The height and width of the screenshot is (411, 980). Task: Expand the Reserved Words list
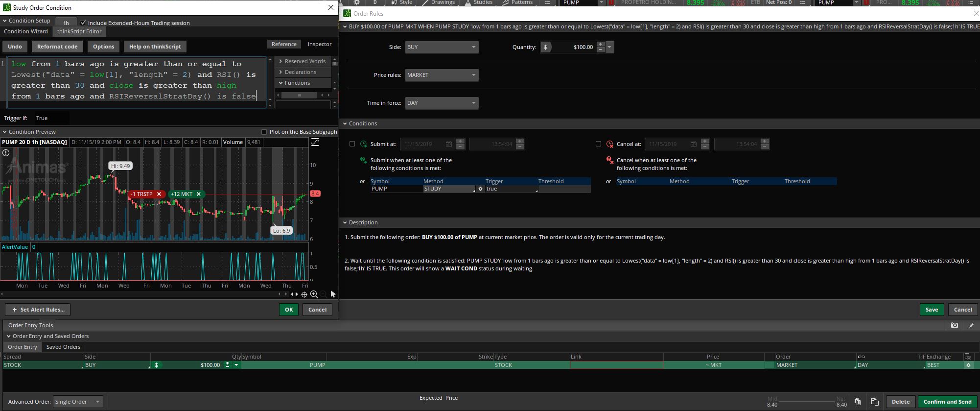(x=281, y=61)
